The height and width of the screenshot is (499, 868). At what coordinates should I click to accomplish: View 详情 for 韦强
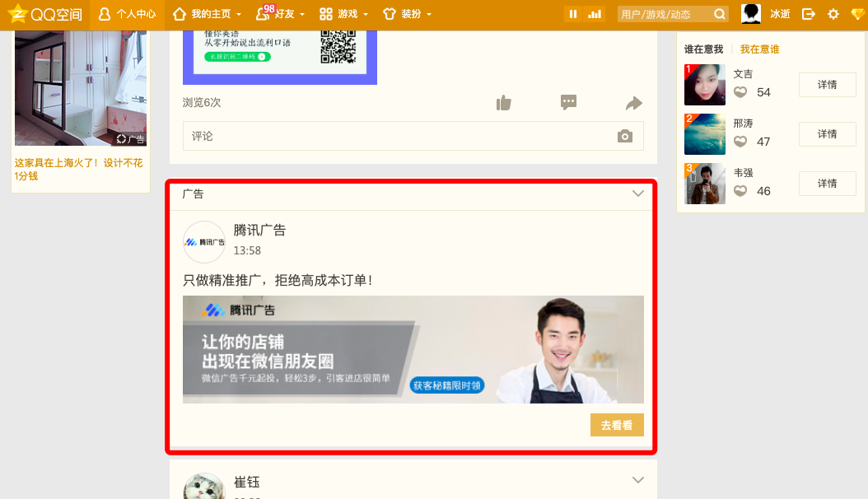(827, 183)
